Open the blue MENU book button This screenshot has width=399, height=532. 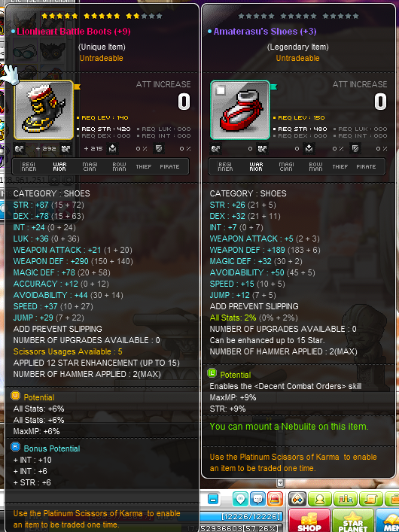pos(387,520)
